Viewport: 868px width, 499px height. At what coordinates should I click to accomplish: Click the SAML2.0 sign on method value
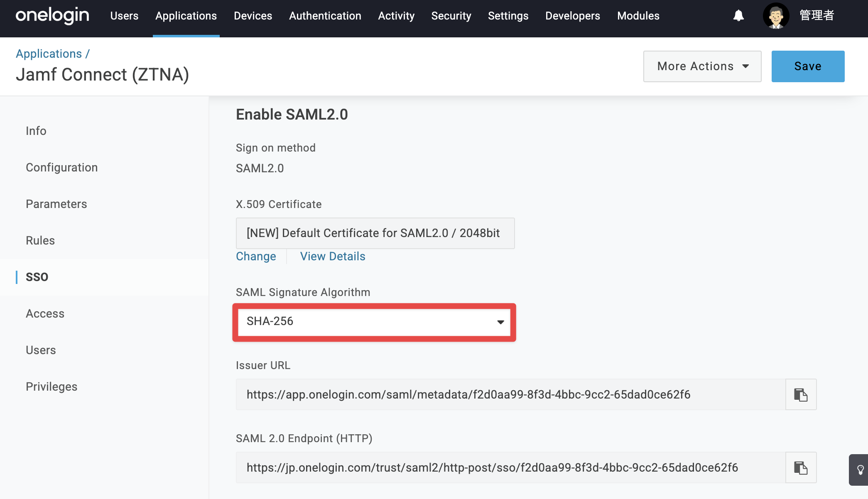point(260,168)
